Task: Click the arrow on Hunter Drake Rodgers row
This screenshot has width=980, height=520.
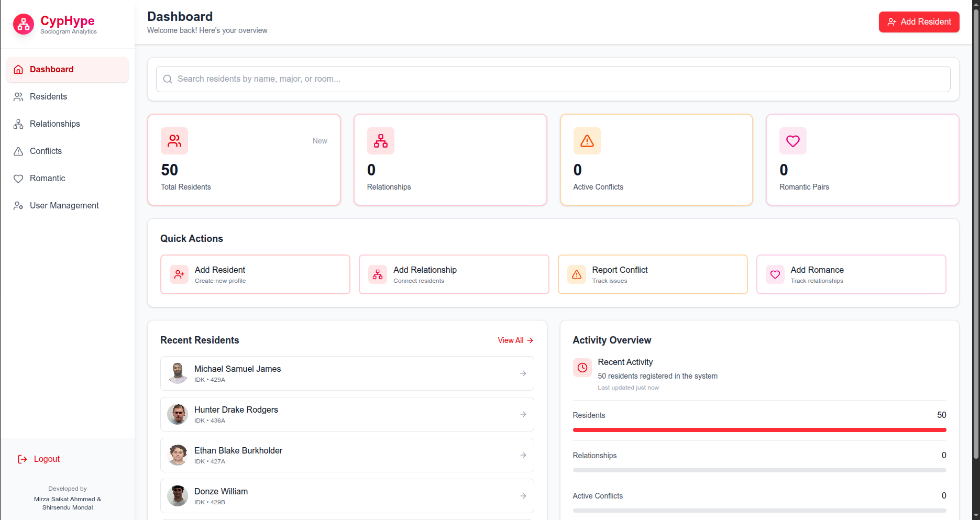Action: click(523, 414)
